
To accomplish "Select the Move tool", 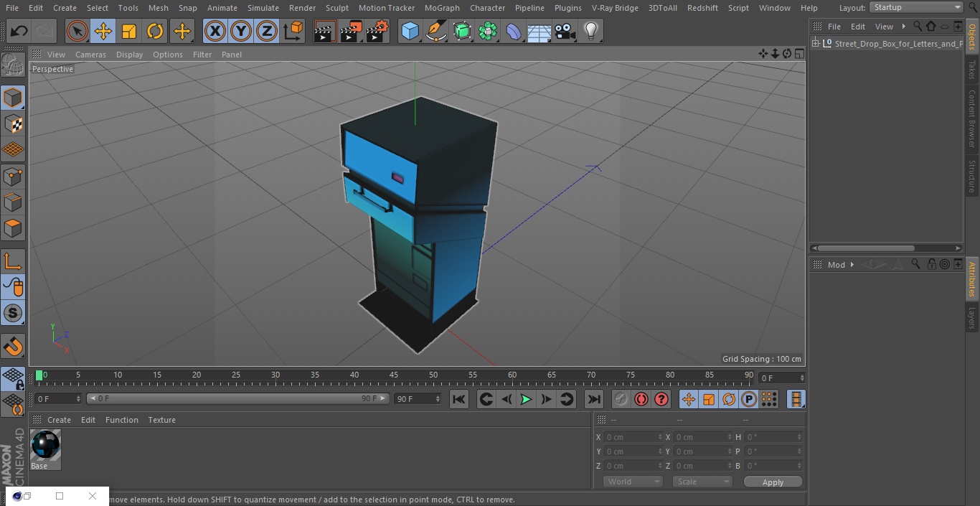I will pyautogui.click(x=103, y=31).
